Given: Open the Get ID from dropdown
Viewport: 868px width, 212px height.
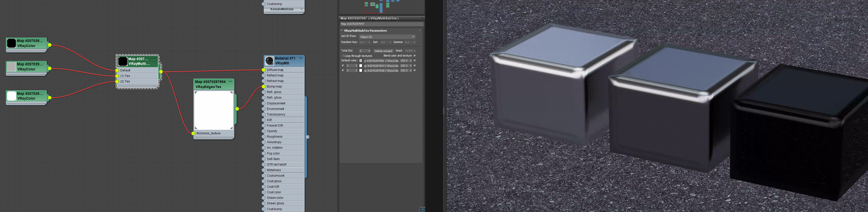Looking at the screenshot, I should click(387, 37).
